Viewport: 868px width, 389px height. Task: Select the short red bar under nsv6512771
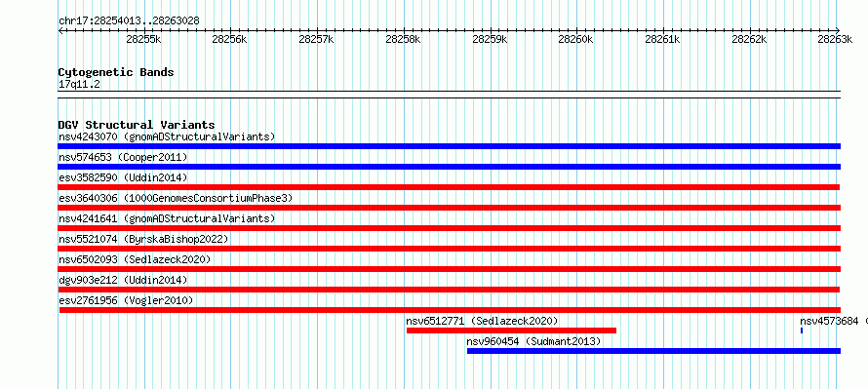click(x=511, y=331)
